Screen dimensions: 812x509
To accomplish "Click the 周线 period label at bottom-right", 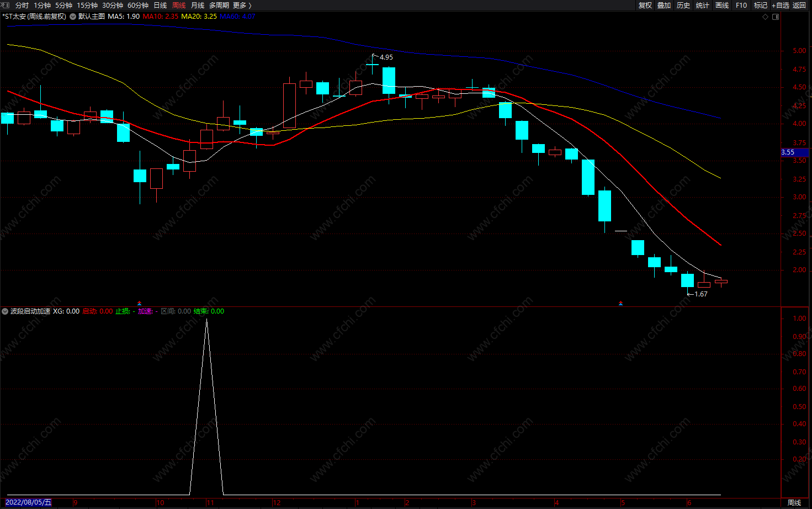I will (x=794, y=502).
